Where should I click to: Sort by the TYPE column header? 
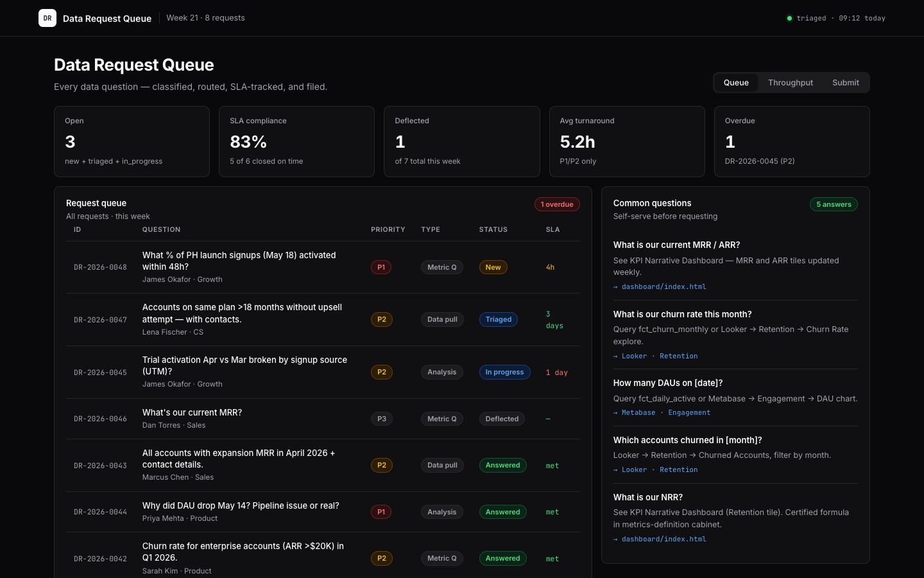tap(431, 229)
